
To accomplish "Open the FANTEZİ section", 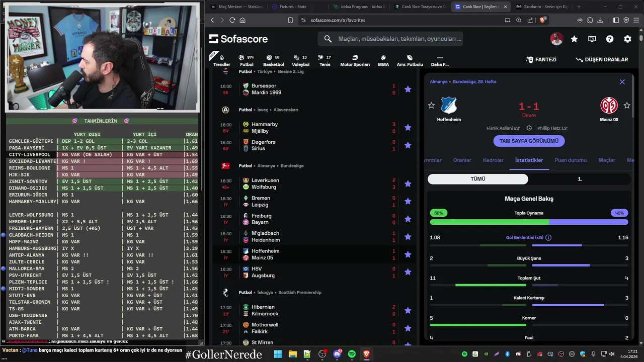I will pos(541,59).
